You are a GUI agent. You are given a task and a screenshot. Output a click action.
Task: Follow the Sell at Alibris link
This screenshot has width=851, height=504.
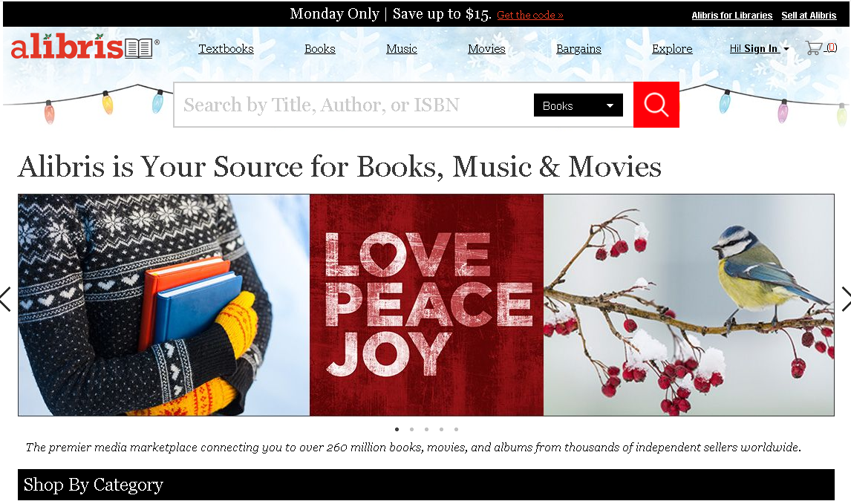(x=809, y=15)
